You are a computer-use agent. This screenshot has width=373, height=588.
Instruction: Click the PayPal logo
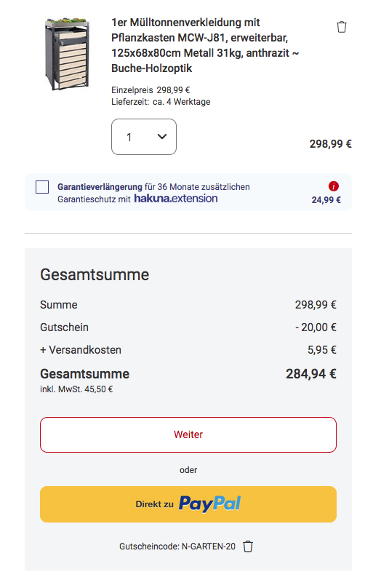[x=209, y=504]
